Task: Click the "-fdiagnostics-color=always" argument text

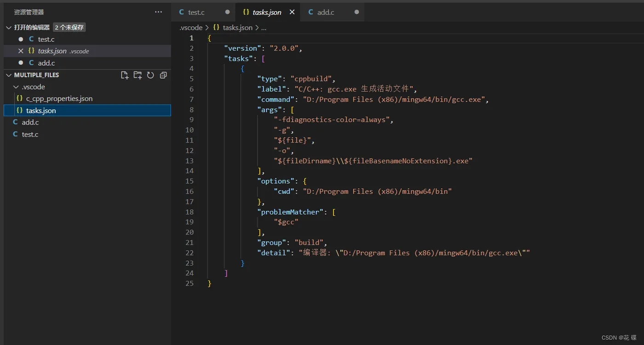Action: coord(332,120)
